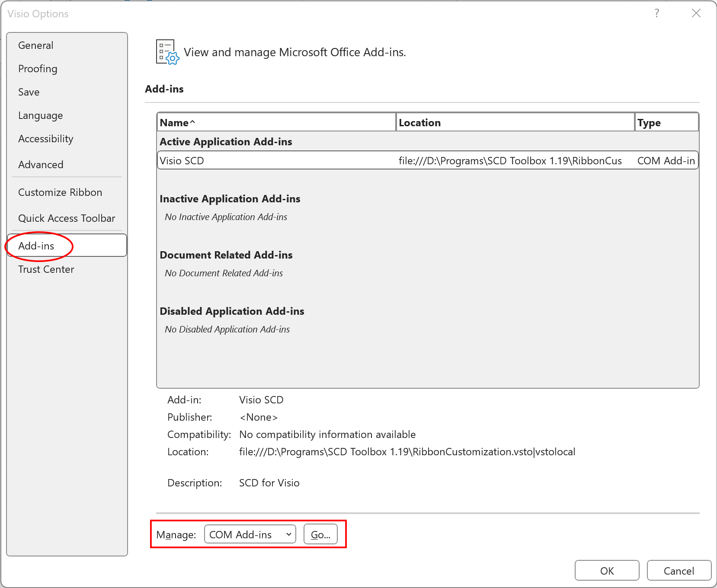Confirm with the OK button
Screen dimensions: 717x588
pyautogui.click(x=607, y=571)
